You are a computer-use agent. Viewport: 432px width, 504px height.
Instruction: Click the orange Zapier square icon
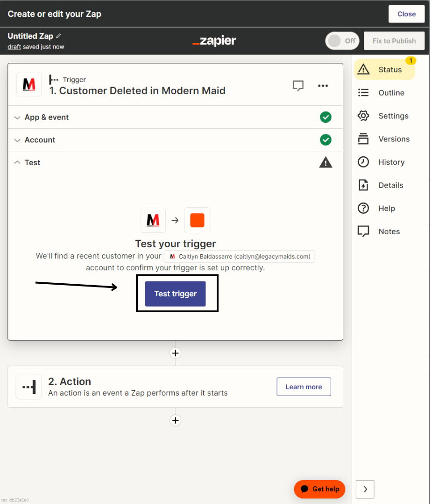[x=198, y=221]
